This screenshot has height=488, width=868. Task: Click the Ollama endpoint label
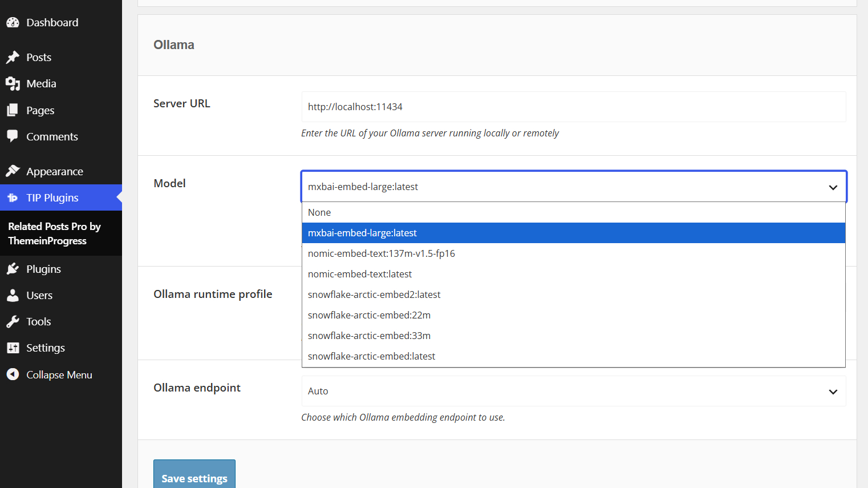coord(197,388)
